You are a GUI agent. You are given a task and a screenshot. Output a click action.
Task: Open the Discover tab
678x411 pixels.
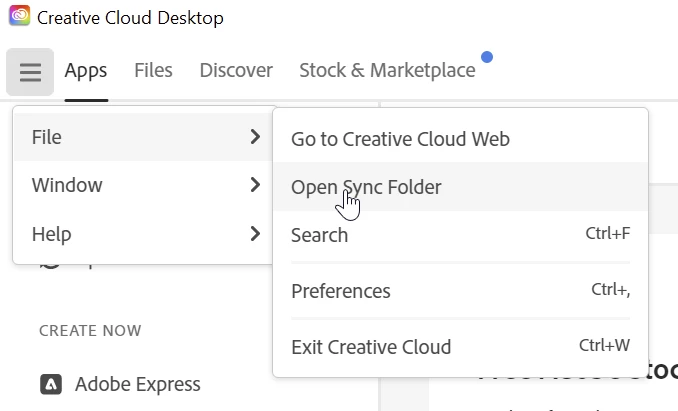tap(236, 70)
